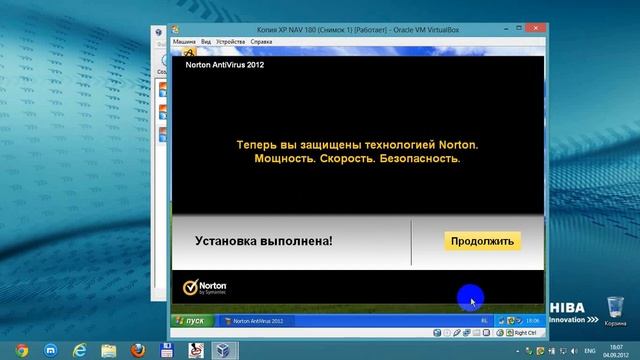Select the active VirtualBox taskbar icon

(x=224, y=351)
